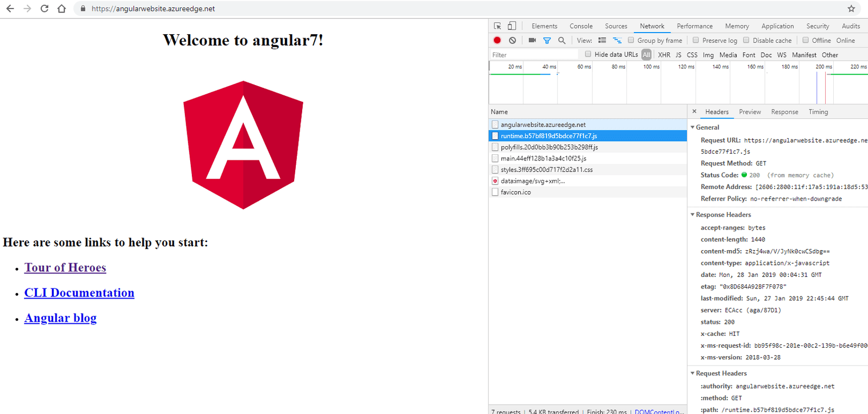868x414 pixels.
Task: Clear the network request log
Action: point(512,40)
